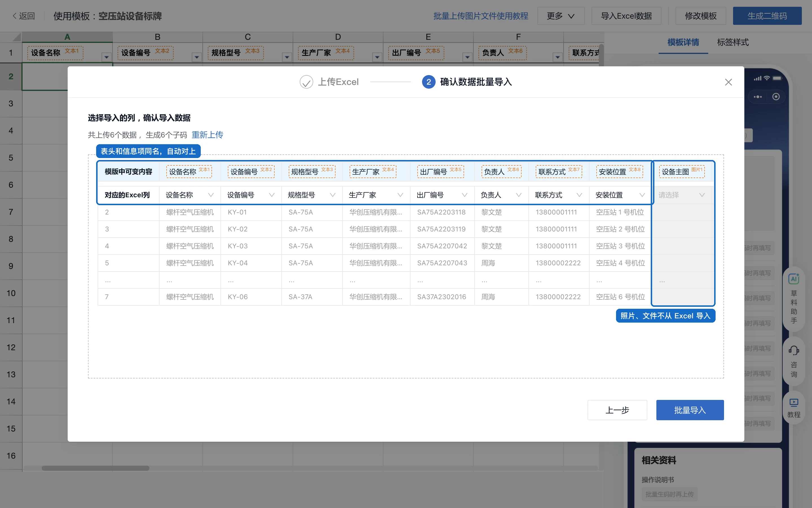Open the 请选择 dropdown under 设备主图

pyautogui.click(x=682, y=195)
